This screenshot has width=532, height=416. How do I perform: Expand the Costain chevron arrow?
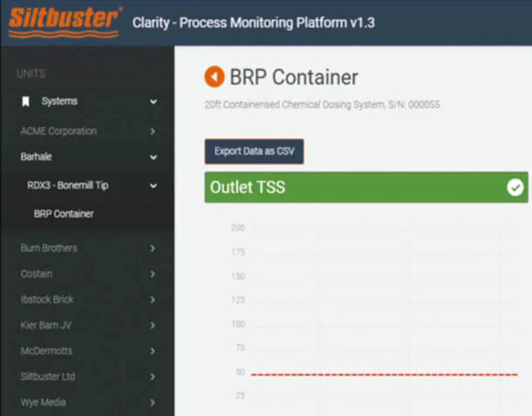point(153,274)
